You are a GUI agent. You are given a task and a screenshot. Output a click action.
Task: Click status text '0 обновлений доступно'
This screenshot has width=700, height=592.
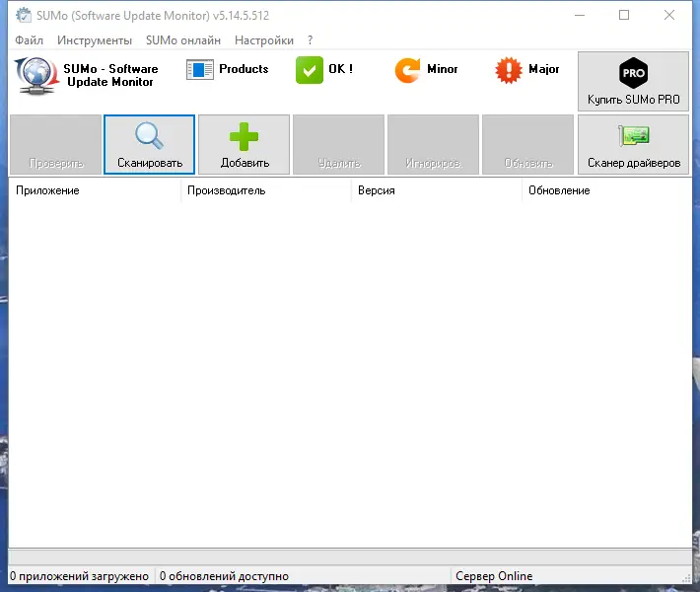pos(224,576)
